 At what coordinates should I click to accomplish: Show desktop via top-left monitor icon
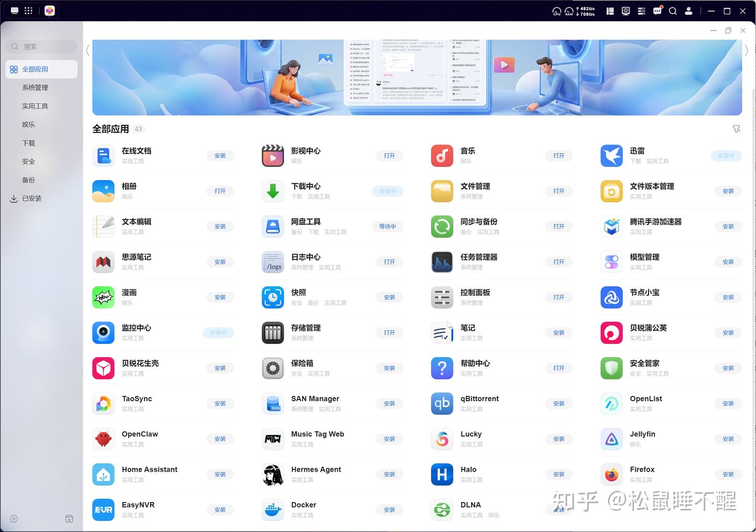click(14, 11)
